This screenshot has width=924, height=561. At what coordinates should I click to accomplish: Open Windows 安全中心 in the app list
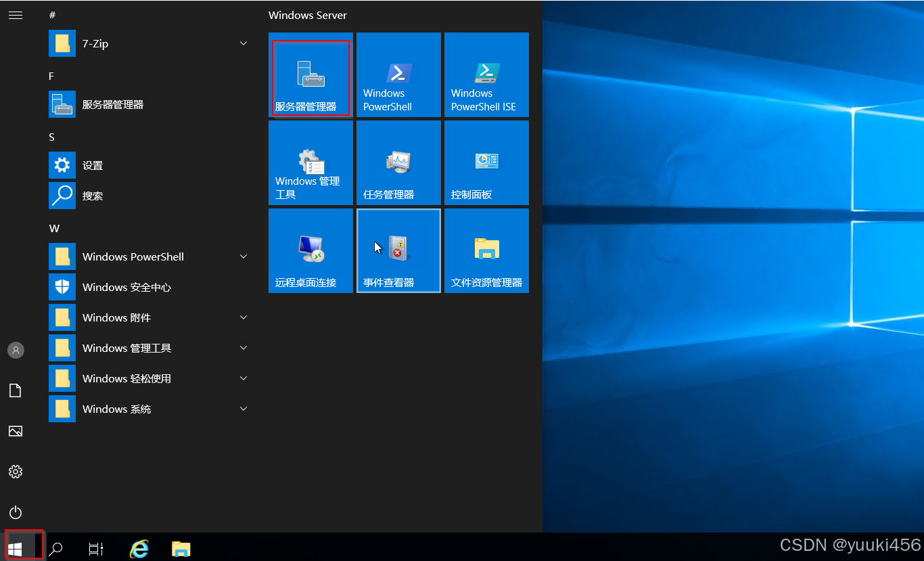(x=150, y=287)
